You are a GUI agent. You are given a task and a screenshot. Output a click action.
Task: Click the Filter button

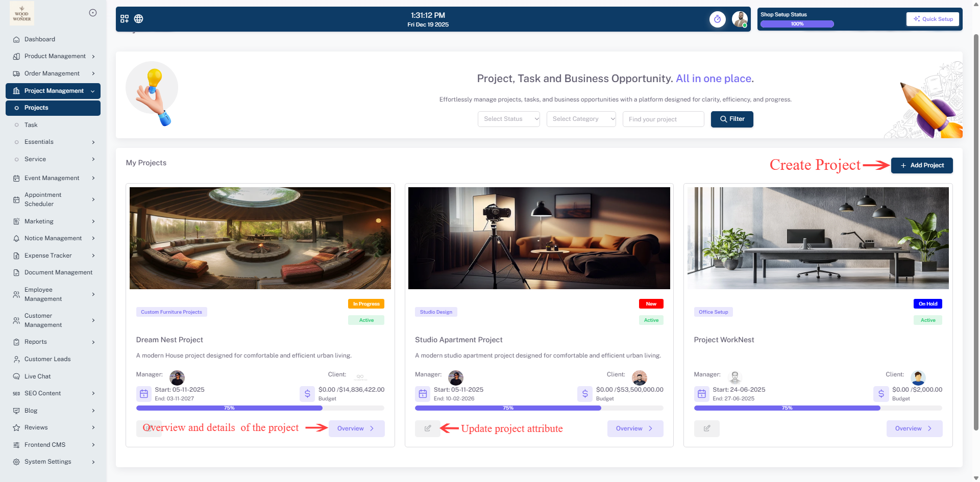(731, 119)
